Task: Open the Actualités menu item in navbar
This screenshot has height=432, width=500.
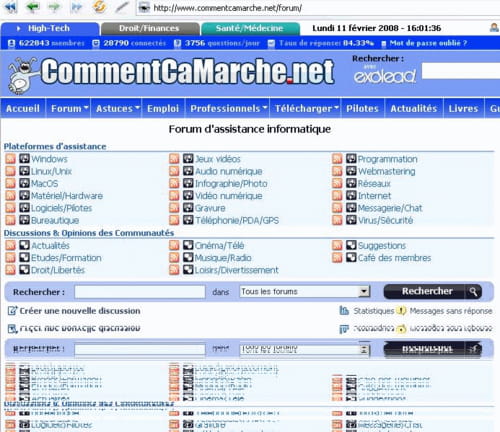Action: (414, 108)
